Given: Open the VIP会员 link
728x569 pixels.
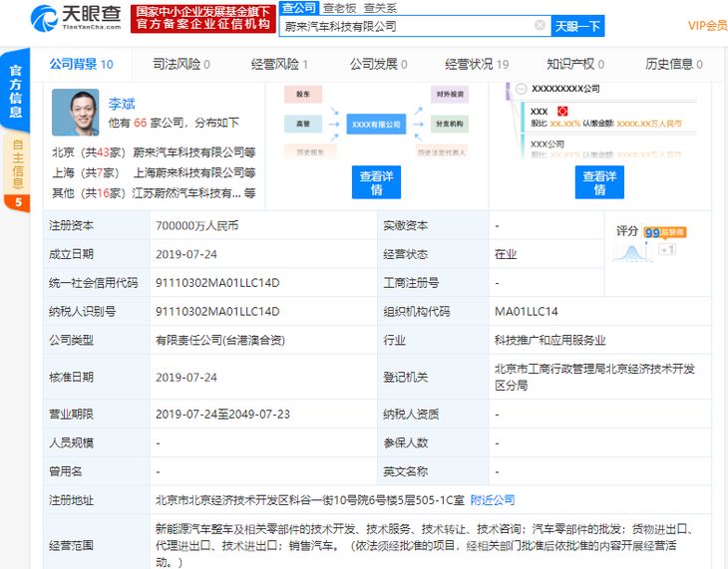Looking at the screenshot, I should pyautogui.click(x=708, y=26).
